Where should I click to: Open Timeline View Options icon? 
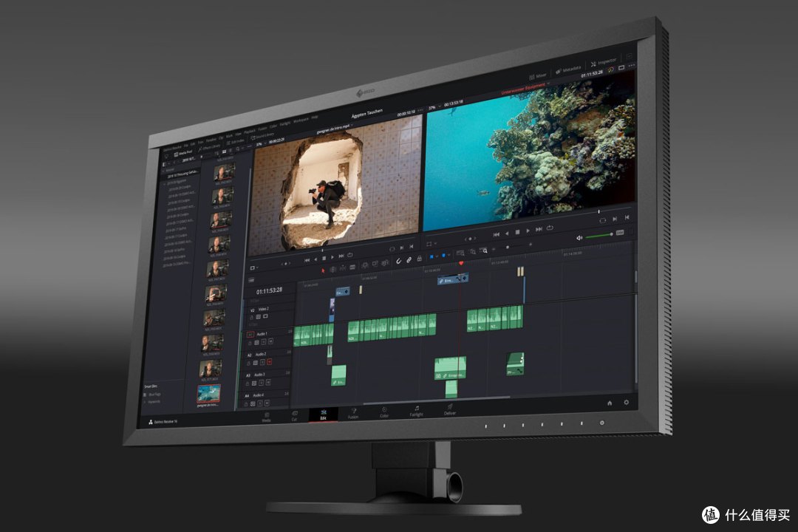coord(251,280)
